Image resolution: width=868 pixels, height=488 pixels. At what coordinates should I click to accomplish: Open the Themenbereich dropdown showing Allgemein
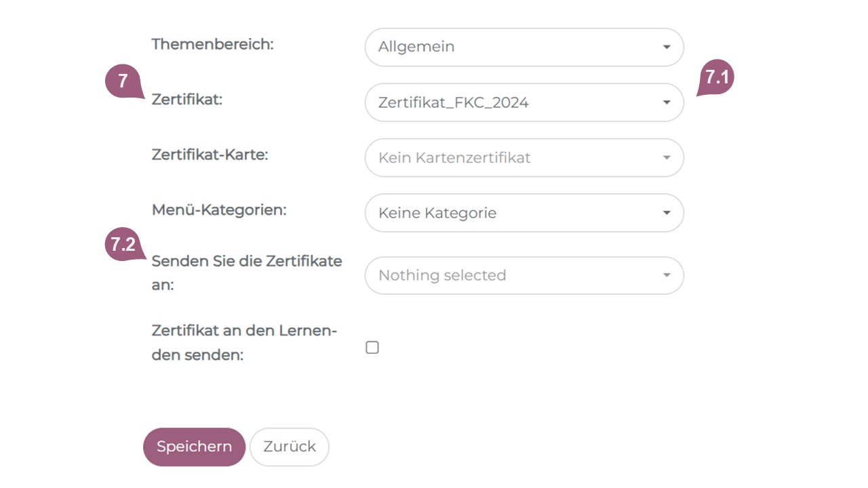[x=524, y=47]
